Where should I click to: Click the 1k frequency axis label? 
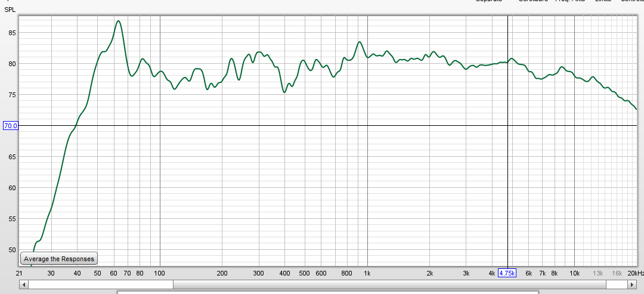click(x=367, y=274)
